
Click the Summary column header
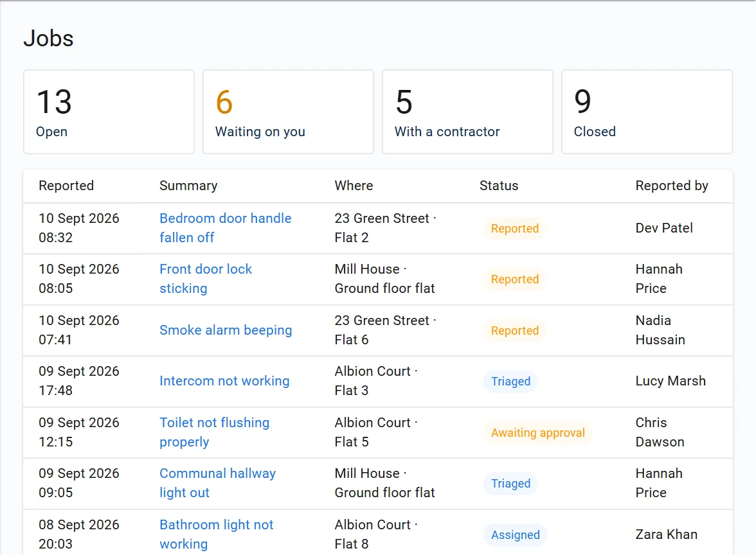tap(188, 186)
